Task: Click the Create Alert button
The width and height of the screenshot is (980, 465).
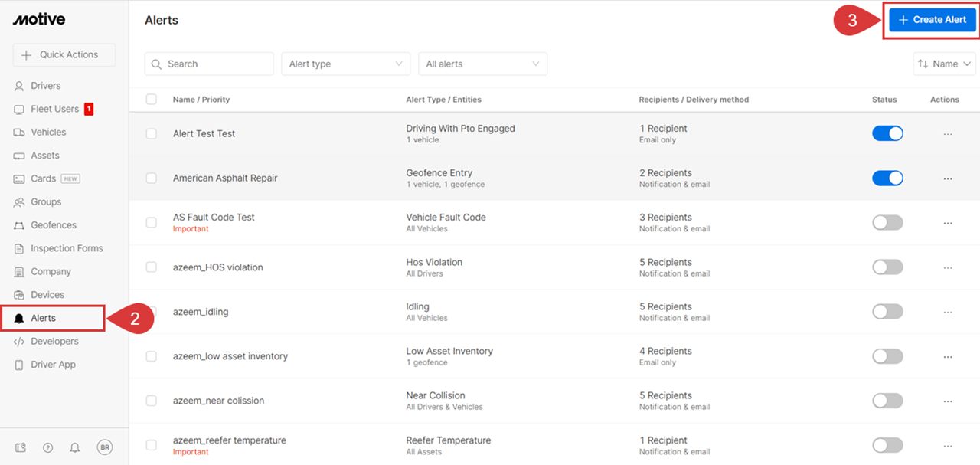Action: (x=932, y=20)
